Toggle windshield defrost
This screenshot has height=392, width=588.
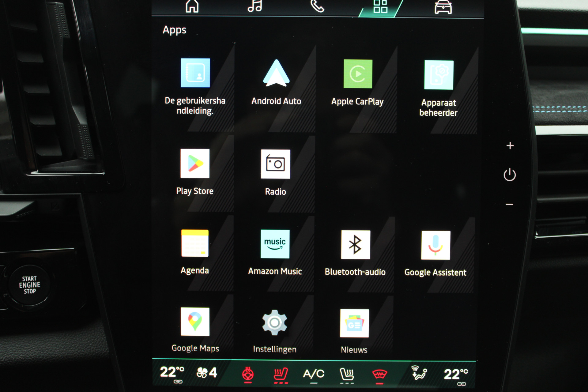click(379, 375)
